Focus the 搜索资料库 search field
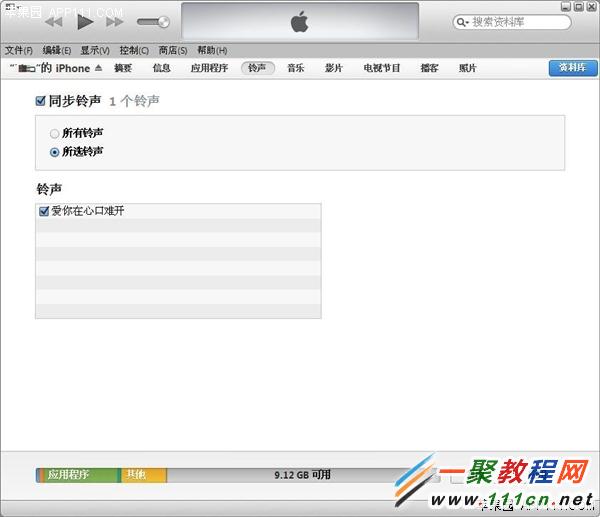Image resolution: width=600 pixels, height=517 pixels. coord(512,22)
